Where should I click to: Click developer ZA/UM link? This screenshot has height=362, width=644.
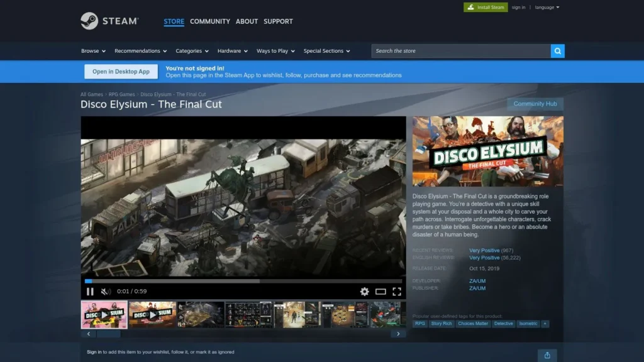[477, 281]
